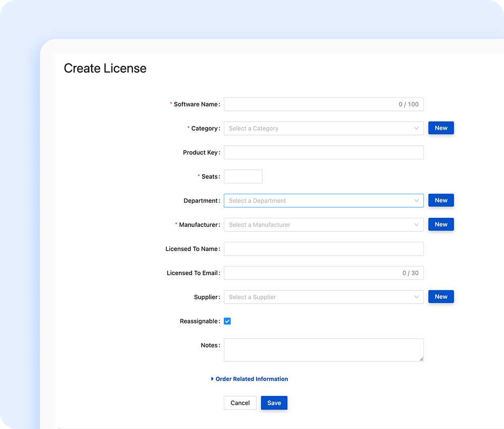Add a New department

441,200
